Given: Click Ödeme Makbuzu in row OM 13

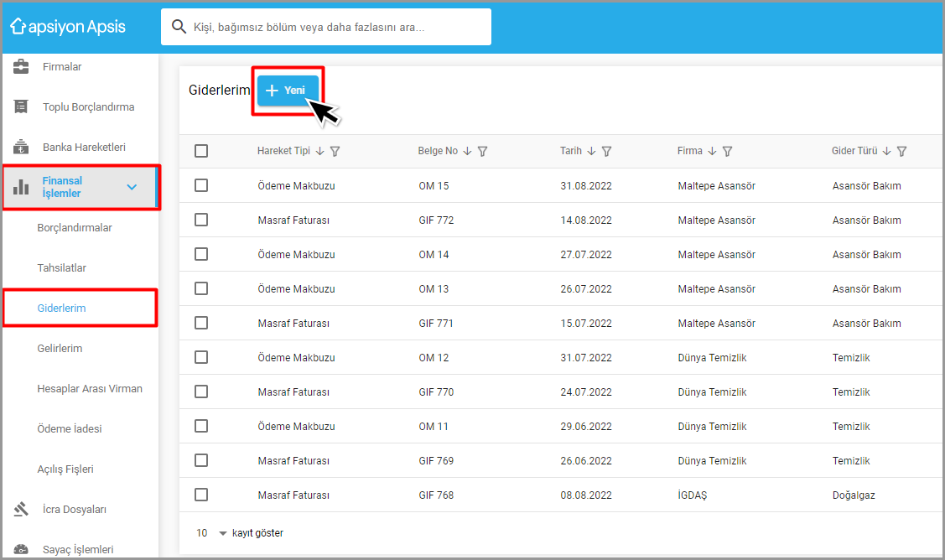Looking at the screenshot, I should tap(296, 288).
